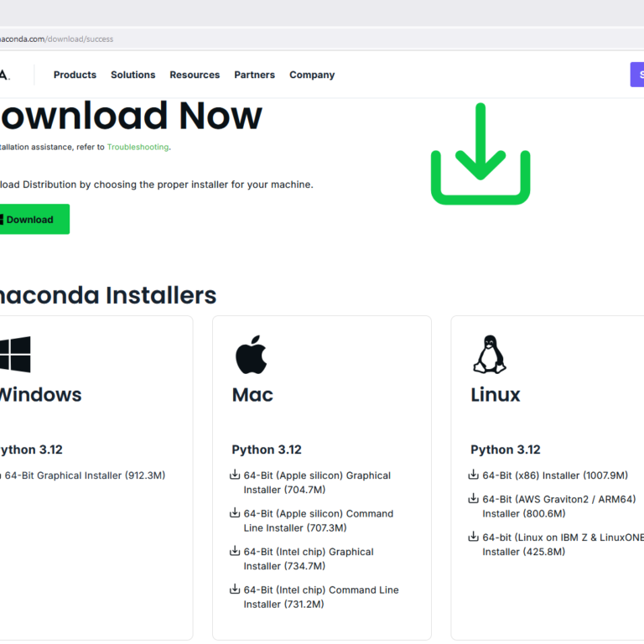This screenshot has height=644, width=644.
Task: Click download icon beside Apple silicon Command Line Installer
Action: [x=236, y=513]
